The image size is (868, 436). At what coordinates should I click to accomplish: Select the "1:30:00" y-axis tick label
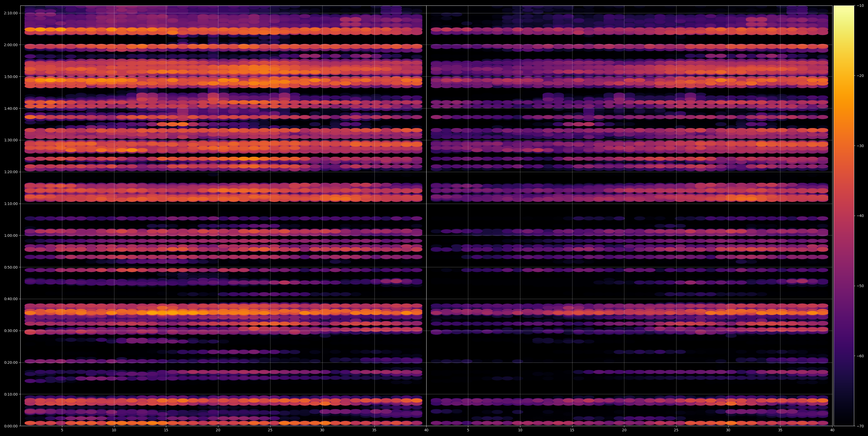11,140
